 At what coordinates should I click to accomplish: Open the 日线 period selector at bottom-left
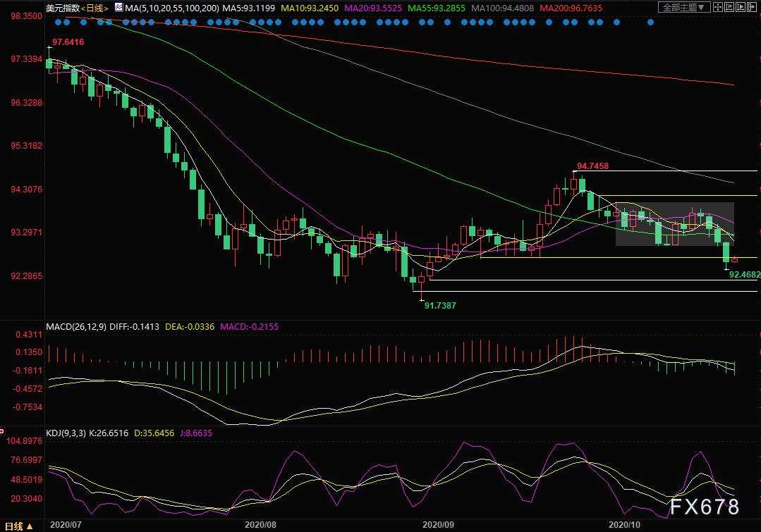[18, 526]
